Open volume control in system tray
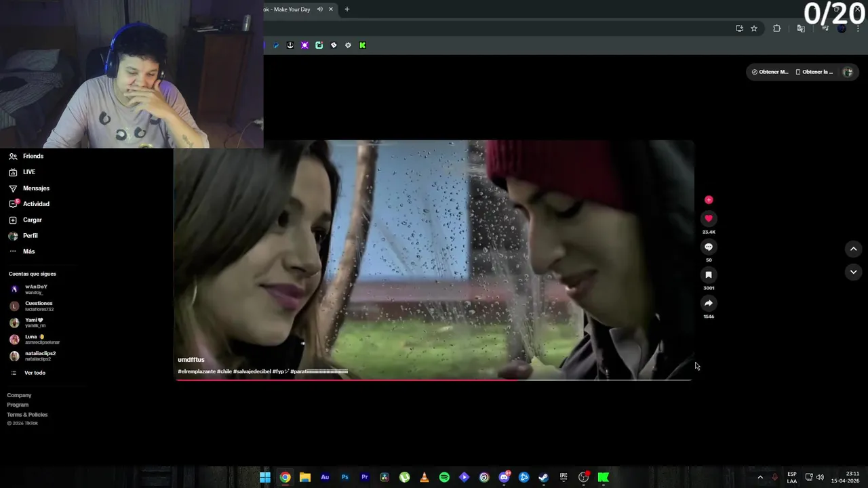 820,477
